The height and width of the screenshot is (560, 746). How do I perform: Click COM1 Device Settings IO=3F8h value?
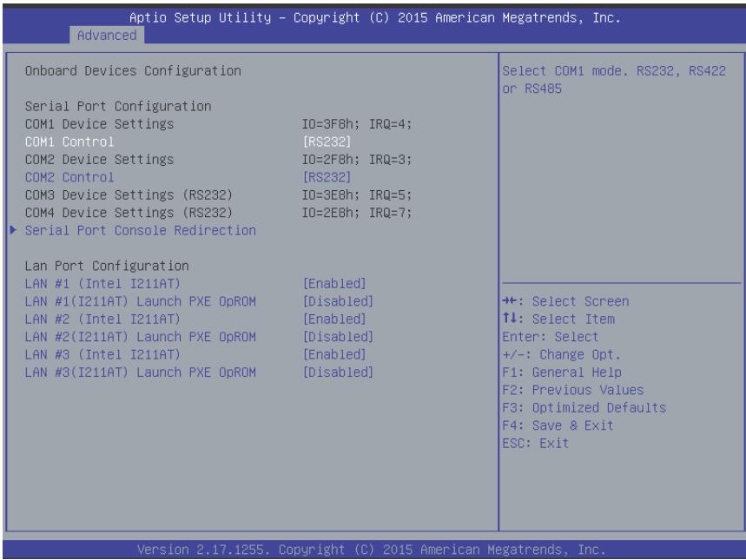click(x=357, y=124)
